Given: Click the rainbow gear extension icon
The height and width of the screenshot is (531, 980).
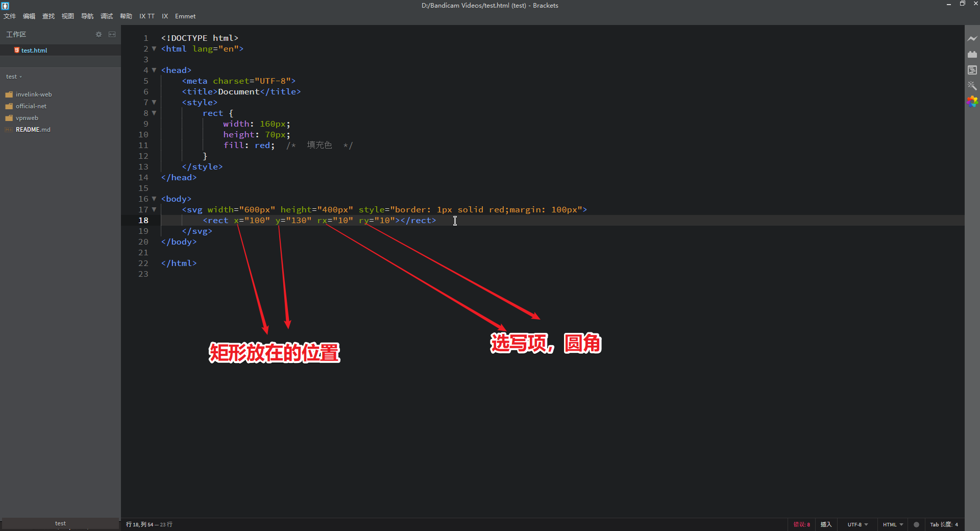Looking at the screenshot, I should [972, 102].
